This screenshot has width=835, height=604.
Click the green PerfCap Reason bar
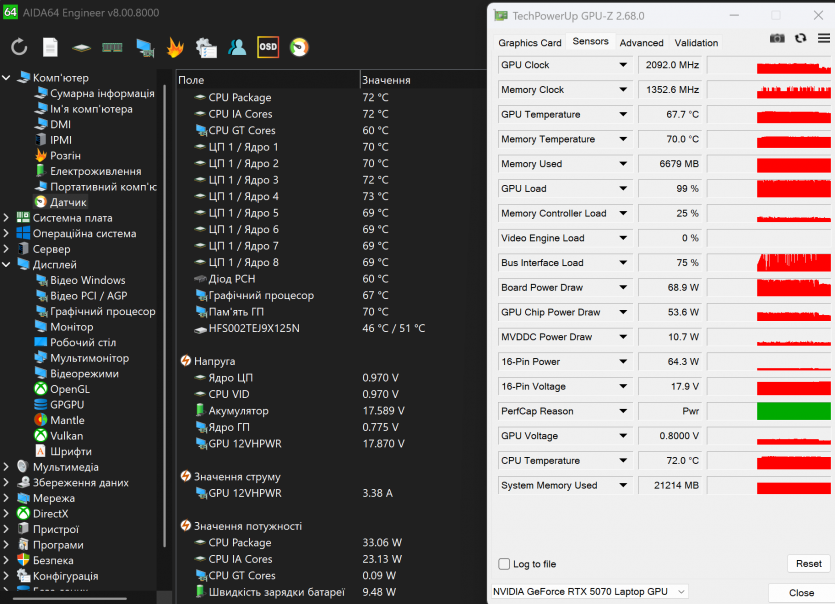[793, 411]
